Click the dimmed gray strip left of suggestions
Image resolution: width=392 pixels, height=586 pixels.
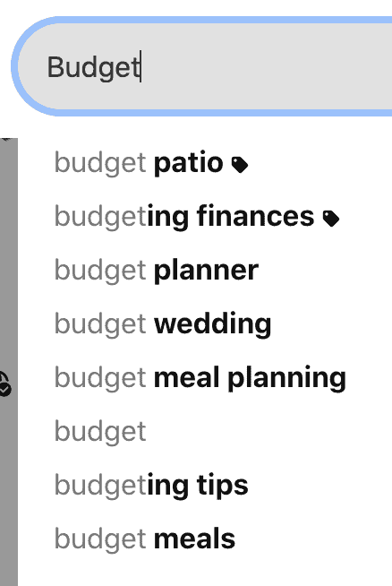9,362
